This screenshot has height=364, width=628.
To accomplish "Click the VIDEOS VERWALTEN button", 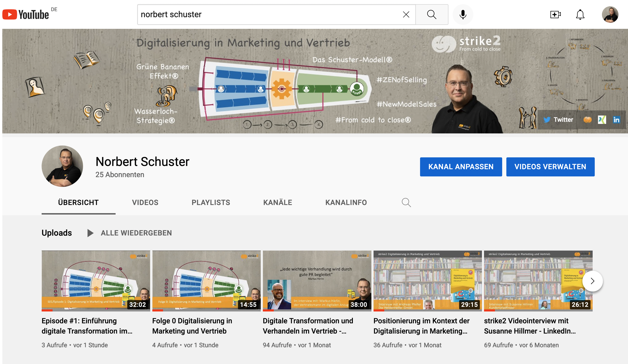I will 550,167.
